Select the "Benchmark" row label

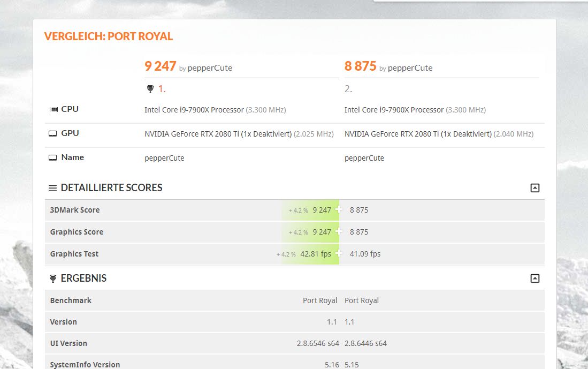(x=71, y=300)
